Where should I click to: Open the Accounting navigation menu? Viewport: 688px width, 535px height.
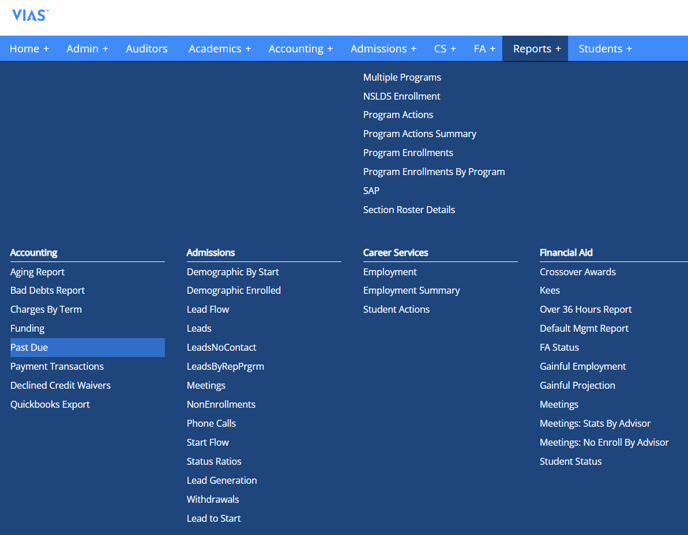(x=300, y=49)
